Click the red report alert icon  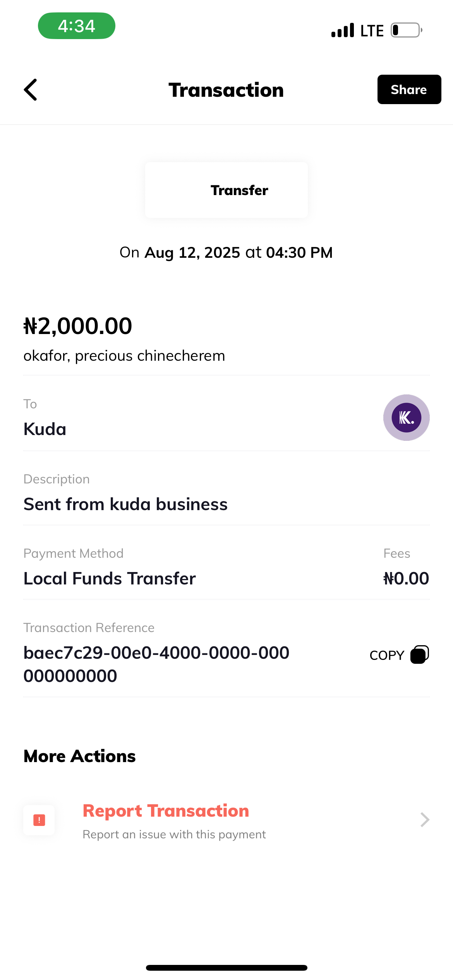tap(39, 820)
